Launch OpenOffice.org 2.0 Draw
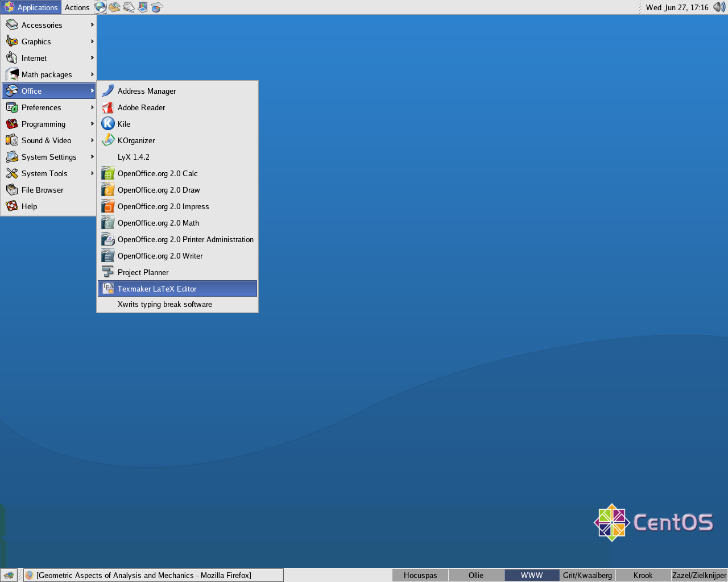The height and width of the screenshot is (582, 728). click(x=177, y=190)
